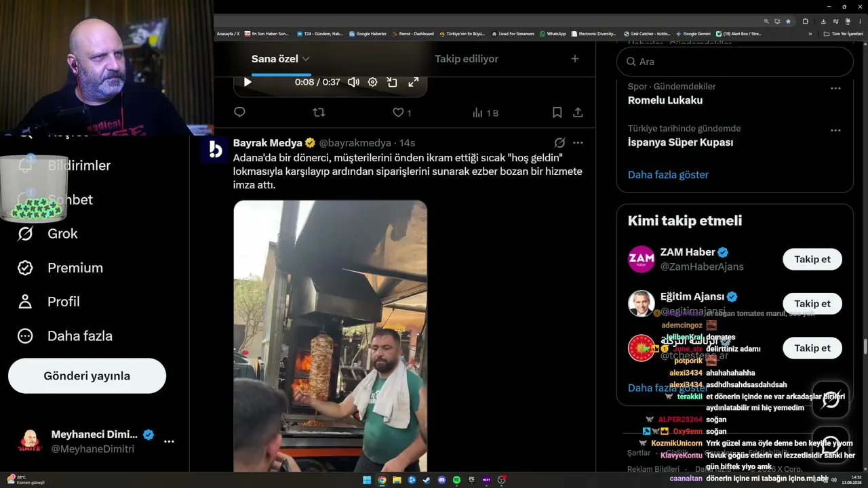Open the browser downloads icon
Viewport: 868px width, 488px height.
pos(823,21)
